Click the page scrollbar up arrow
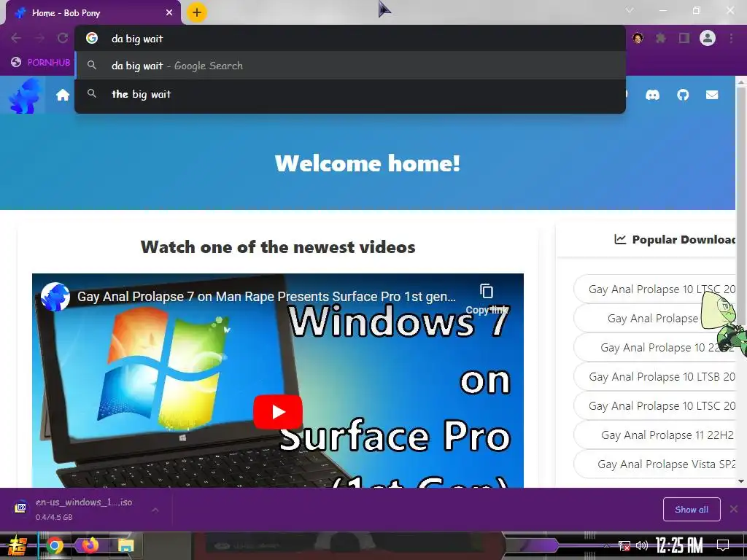 [741, 82]
